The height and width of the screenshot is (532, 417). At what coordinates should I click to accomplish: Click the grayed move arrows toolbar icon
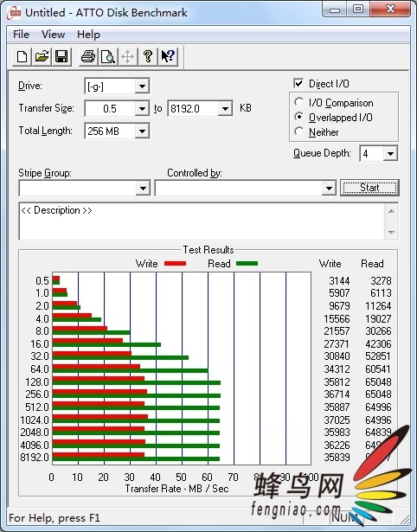[x=127, y=56]
